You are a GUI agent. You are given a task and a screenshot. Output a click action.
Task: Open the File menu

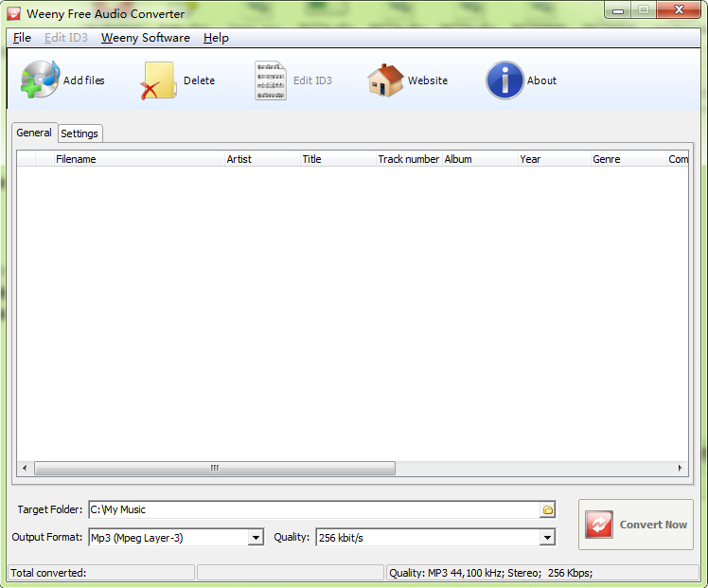coord(22,38)
